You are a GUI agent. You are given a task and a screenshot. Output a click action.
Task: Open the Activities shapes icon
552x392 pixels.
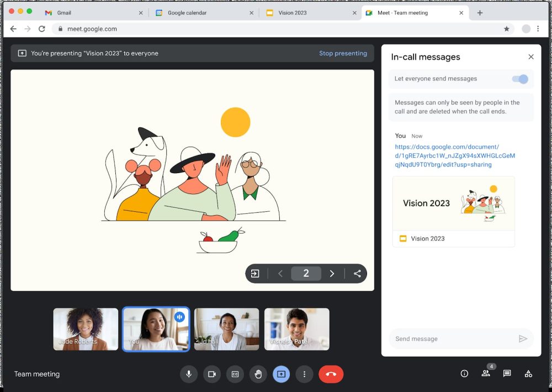pos(528,374)
